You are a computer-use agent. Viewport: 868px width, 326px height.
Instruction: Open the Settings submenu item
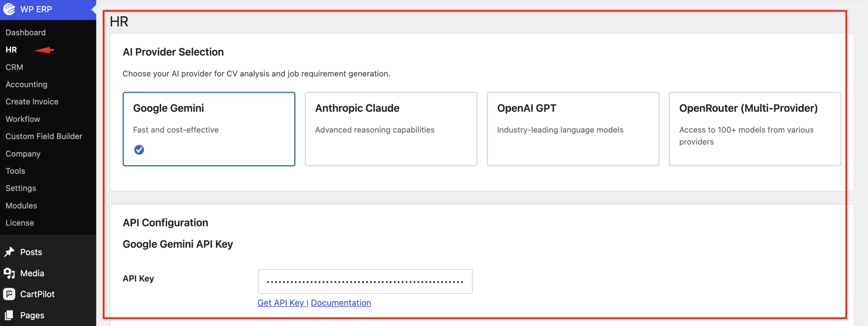[x=21, y=188]
